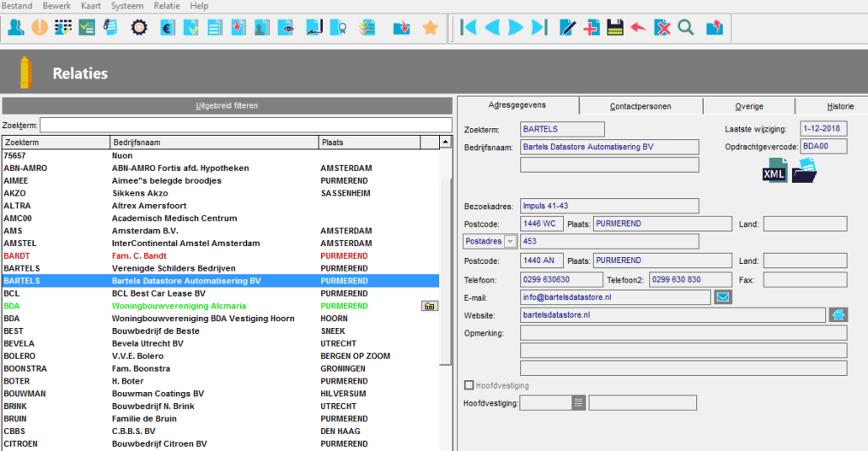The width and height of the screenshot is (868, 451).
Task: Select the V.V.E. Bolero row
Action: (x=221, y=356)
